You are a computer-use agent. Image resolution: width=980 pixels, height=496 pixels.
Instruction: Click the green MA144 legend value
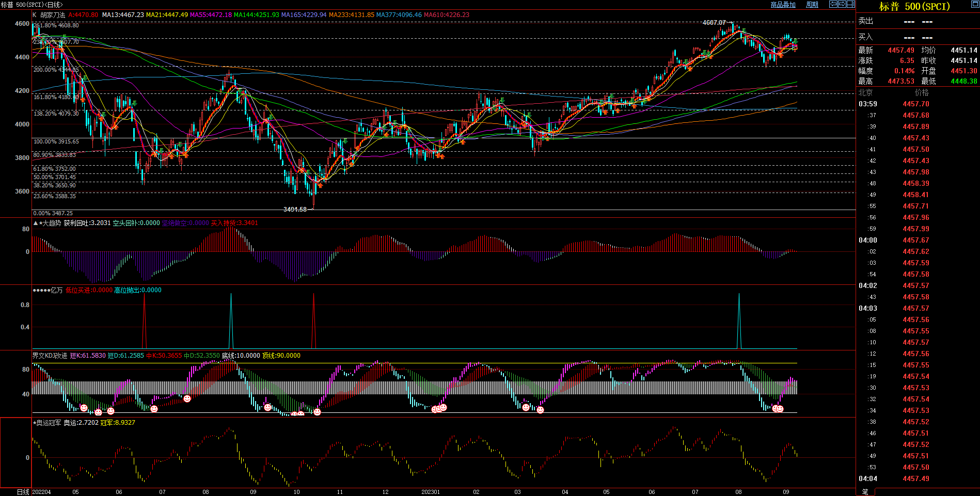click(256, 15)
